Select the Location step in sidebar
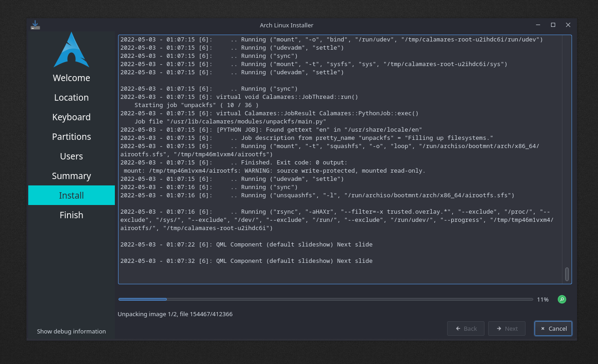598x364 pixels. coord(72,97)
